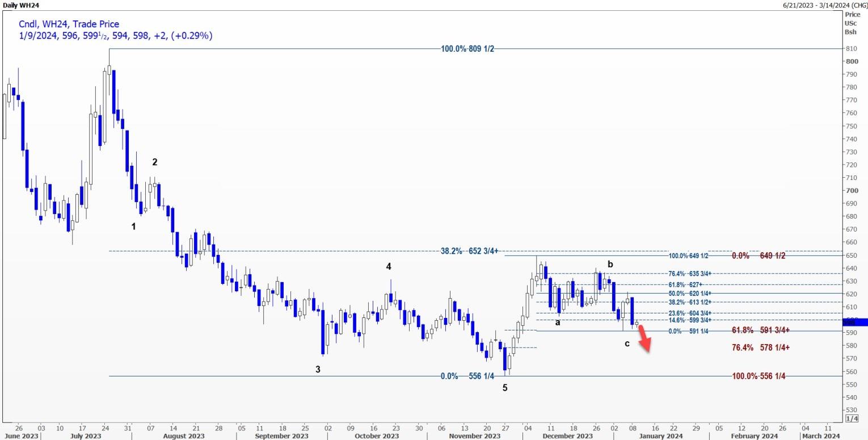Select "January 2024" on the time axis

click(x=660, y=436)
